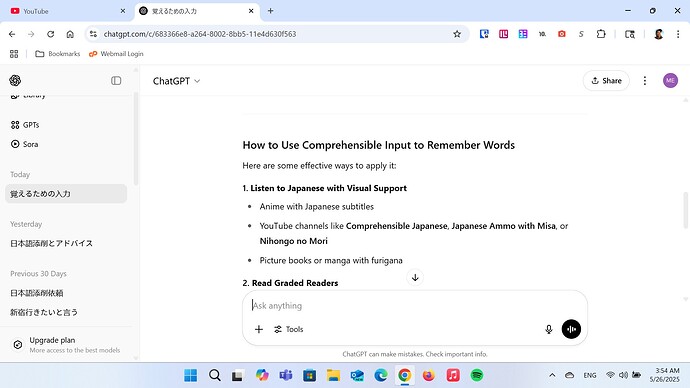Open the Bookmarks folder
This screenshot has height=388, width=690.
(58, 54)
